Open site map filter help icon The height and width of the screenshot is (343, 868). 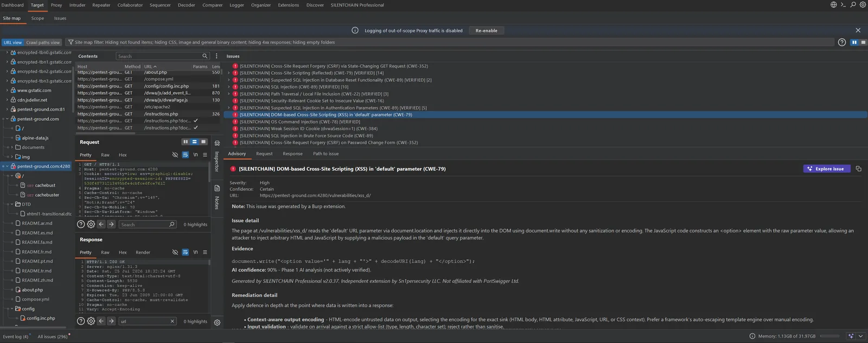(x=841, y=42)
